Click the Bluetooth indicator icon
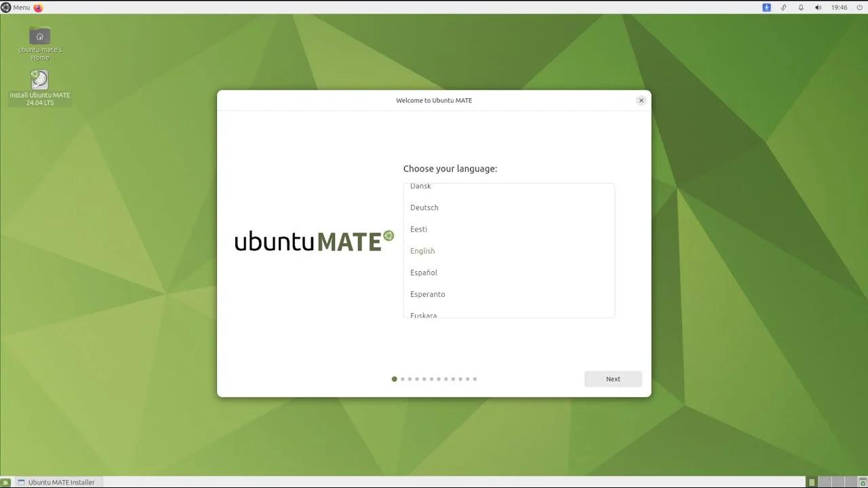This screenshot has height=488, width=868. [783, 7]
